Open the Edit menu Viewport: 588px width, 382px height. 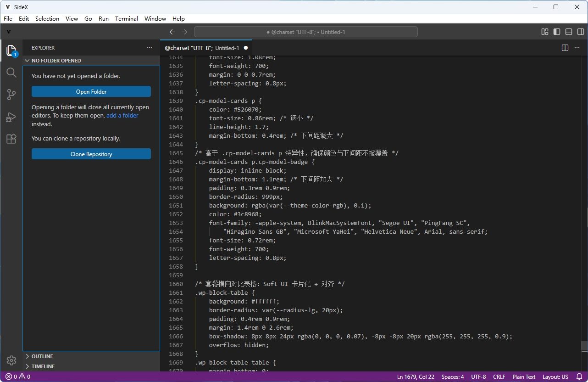24,19
